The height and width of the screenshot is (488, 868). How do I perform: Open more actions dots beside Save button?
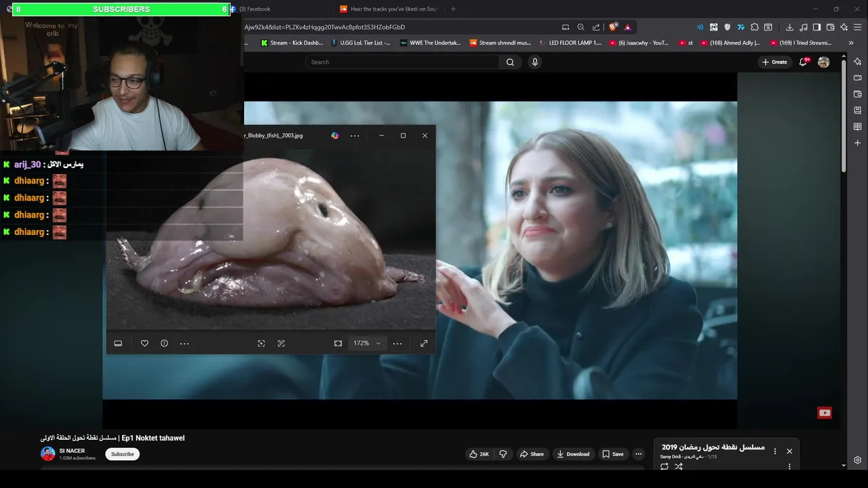[638, 454]
